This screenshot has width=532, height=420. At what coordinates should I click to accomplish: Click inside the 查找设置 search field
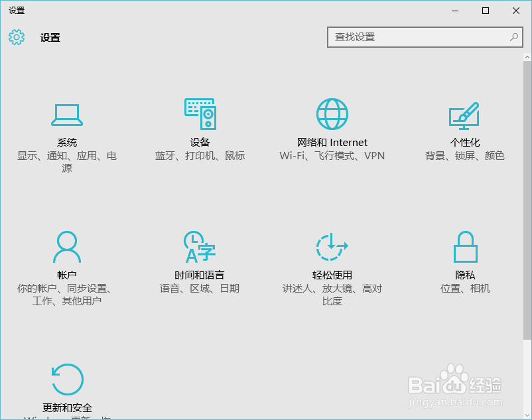(x=411, y=37)
